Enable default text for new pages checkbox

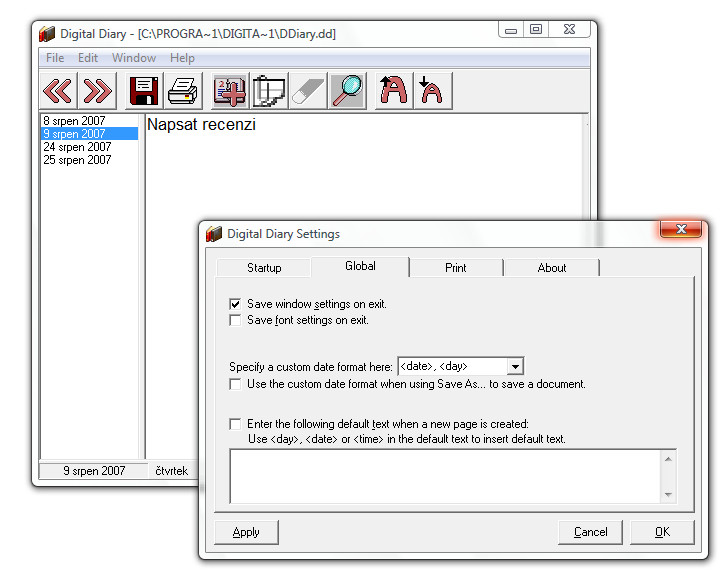tap(235, 424)
